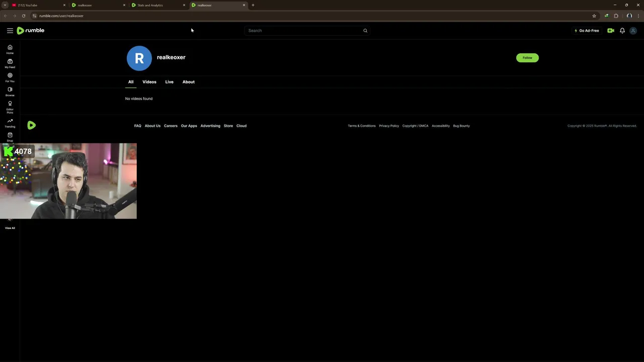
Task: Open the Privacy Policy link
Action: (389, 126)
